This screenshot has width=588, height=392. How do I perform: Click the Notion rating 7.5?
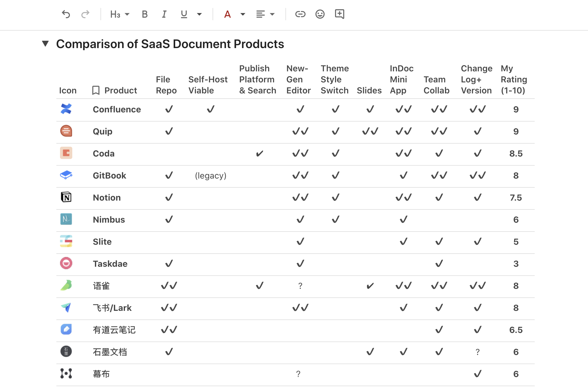pyautogui.click(x=516, y=198)
